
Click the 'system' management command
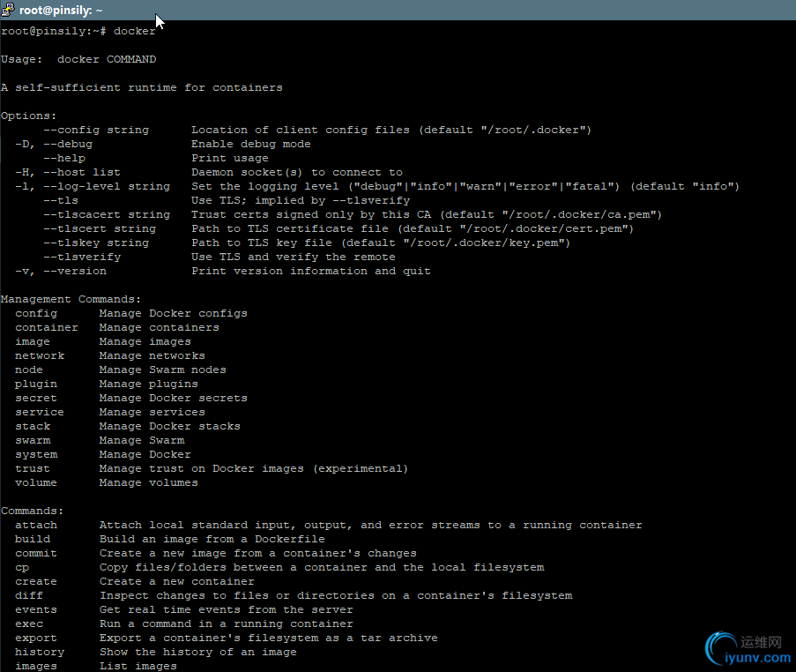pyautogui.click(x=36, y=454)
